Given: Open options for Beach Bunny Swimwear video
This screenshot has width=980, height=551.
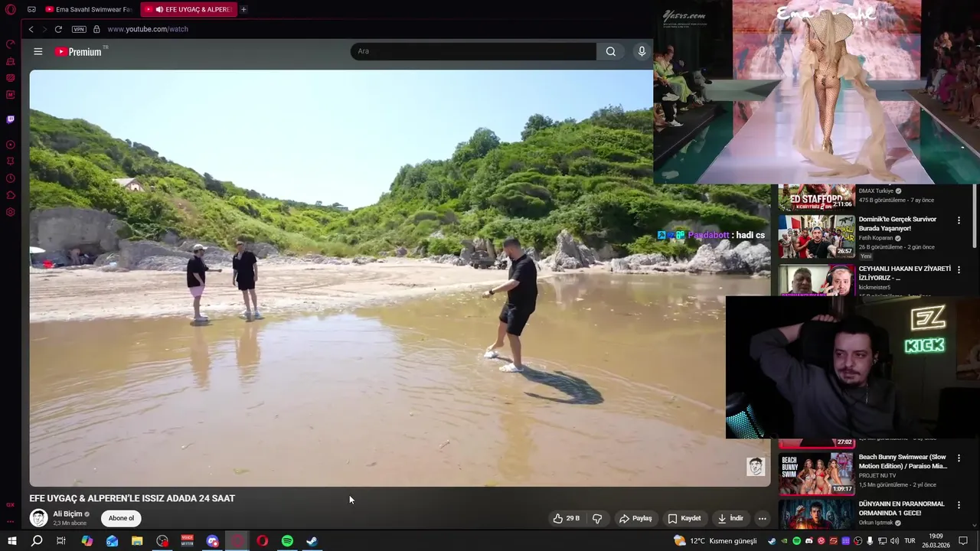Looking at the screenshot, I should (x=959, y=458).
